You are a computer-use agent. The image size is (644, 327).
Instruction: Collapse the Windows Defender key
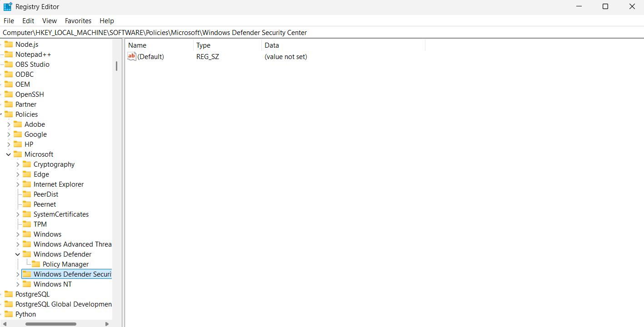[18, 254]
